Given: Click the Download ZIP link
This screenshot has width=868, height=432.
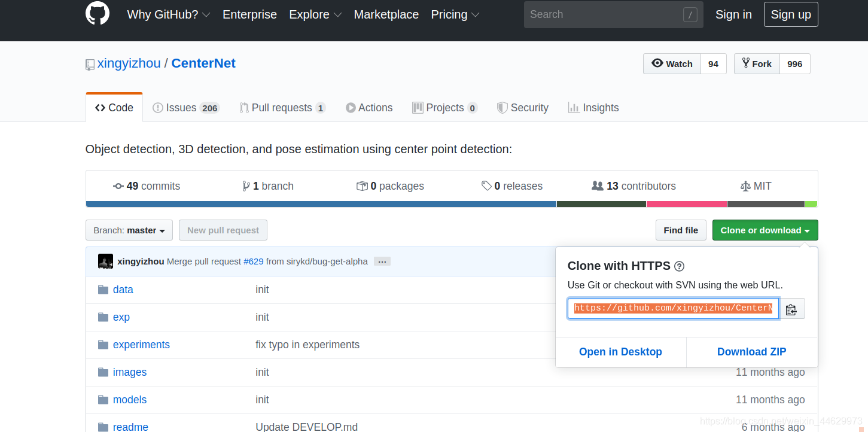Looking at the screenshot, I should point(751,352).
